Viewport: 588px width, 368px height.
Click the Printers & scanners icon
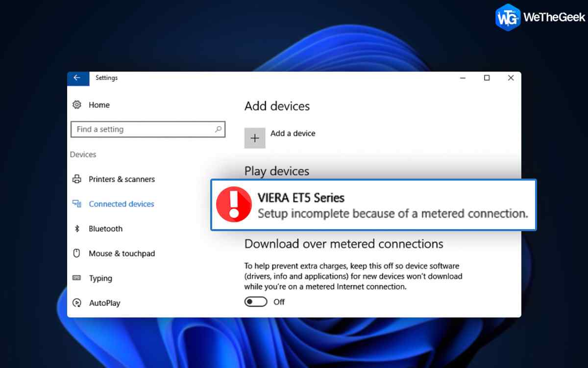77,179
